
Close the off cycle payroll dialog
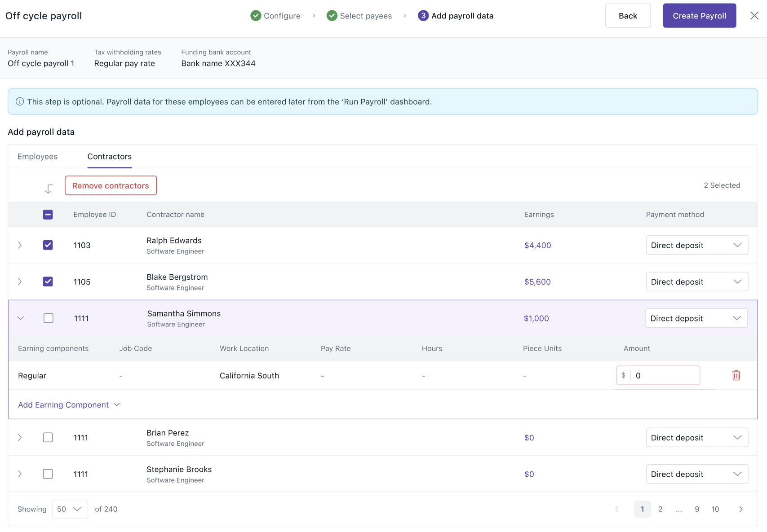tap(754, 16)
